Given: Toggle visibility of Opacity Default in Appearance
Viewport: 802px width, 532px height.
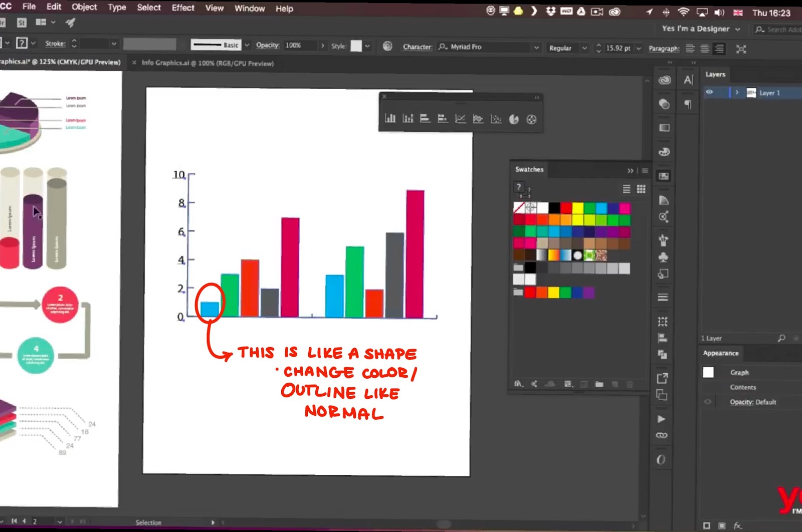Looking at the screenshot, I should (x=708, y=402).
